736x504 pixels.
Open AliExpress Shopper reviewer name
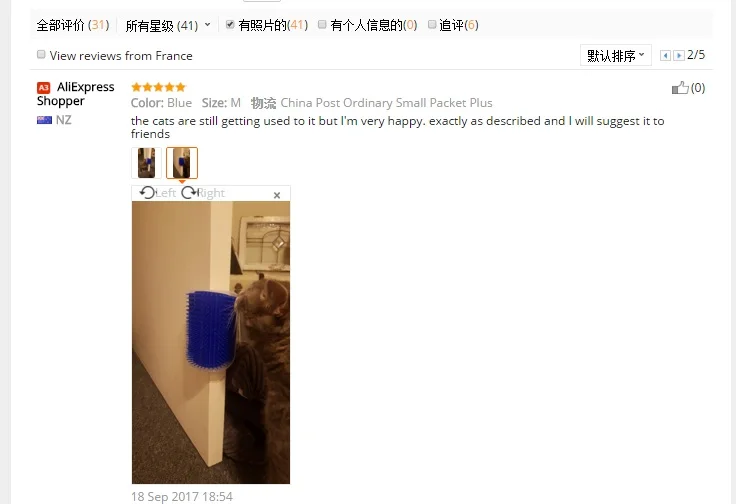coord(76,94)
